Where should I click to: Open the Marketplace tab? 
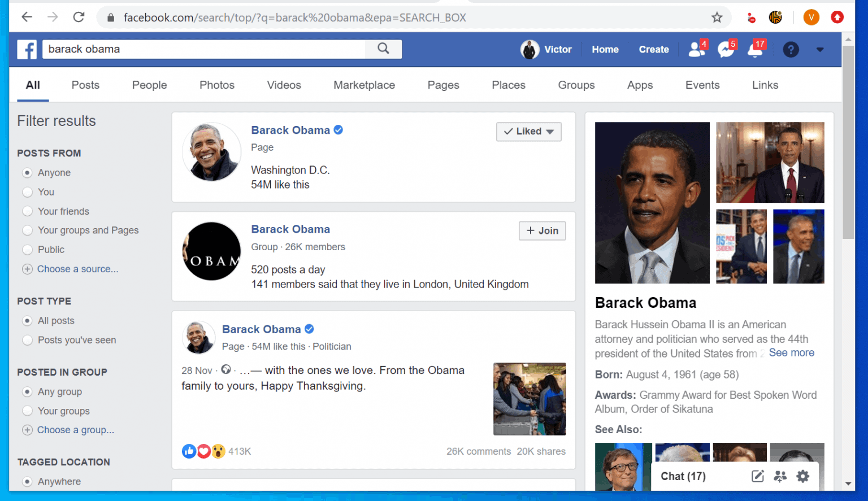pos(364,85)
